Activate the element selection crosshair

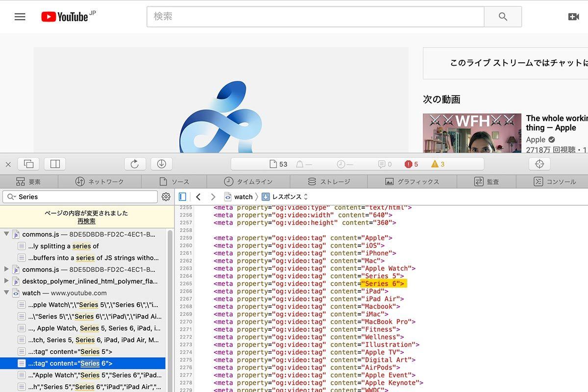539,164
